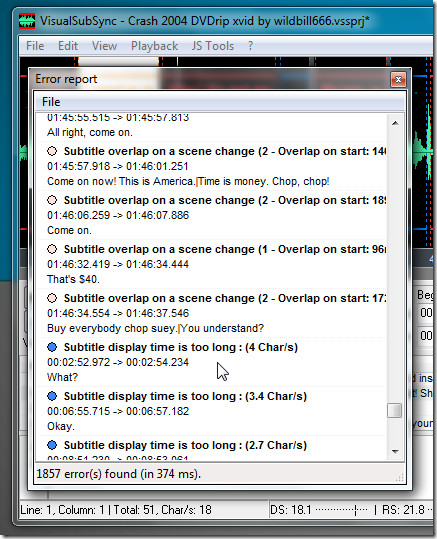Click blue icon for 4 Char/s error

tap(52, 347)
